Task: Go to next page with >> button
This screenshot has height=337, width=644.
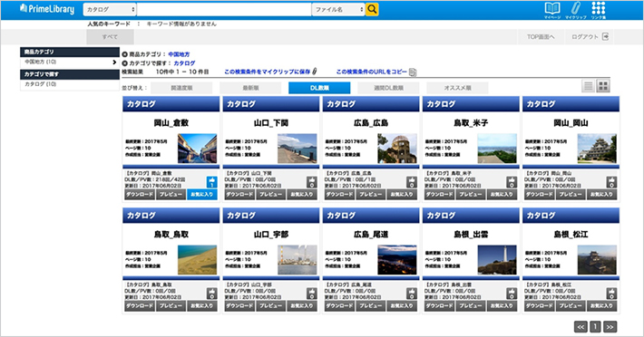Action: (610, 327)
